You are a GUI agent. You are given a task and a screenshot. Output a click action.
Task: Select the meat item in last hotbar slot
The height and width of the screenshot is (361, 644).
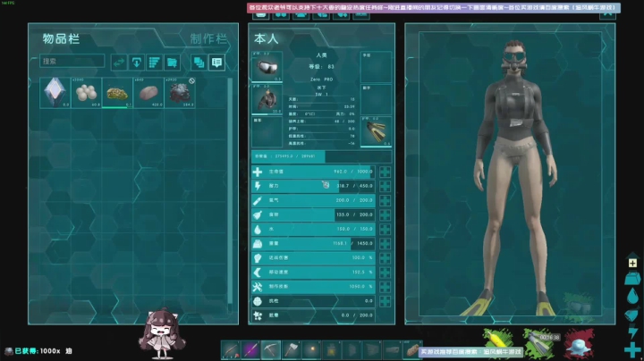[412, 350]
